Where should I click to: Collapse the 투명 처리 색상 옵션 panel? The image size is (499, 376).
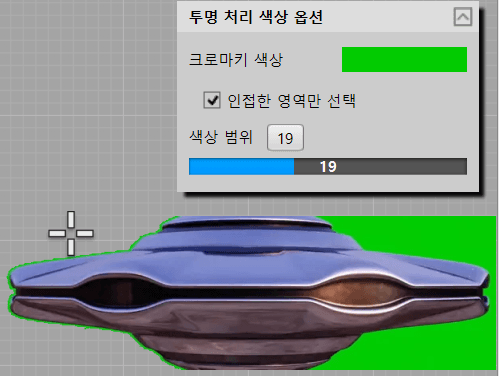[x=463, y=17]
